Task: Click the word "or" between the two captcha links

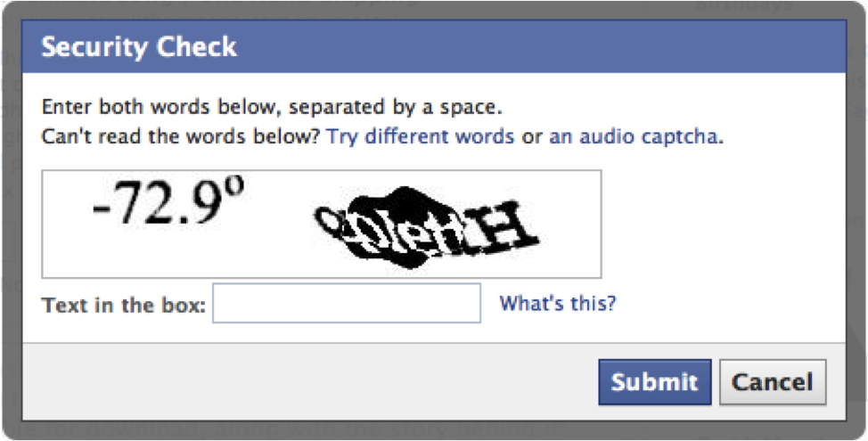Action: (x=531, y=137)
